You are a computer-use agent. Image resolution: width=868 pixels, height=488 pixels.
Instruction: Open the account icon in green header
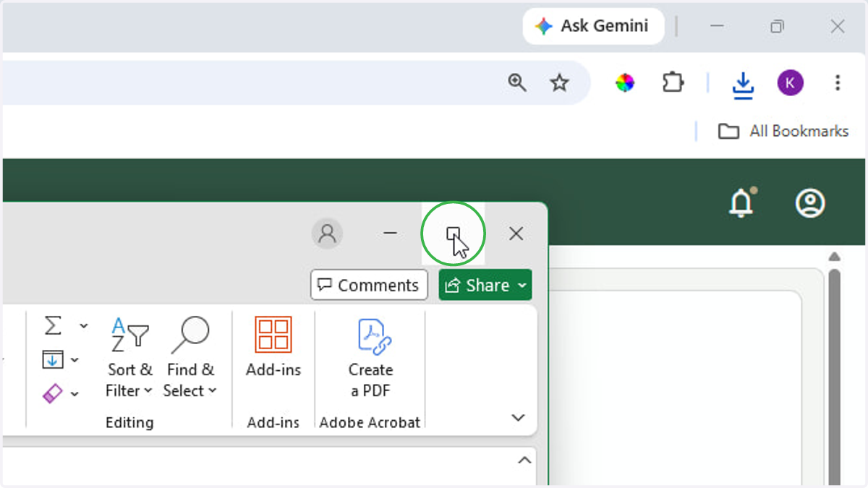(x=810, y=203)
